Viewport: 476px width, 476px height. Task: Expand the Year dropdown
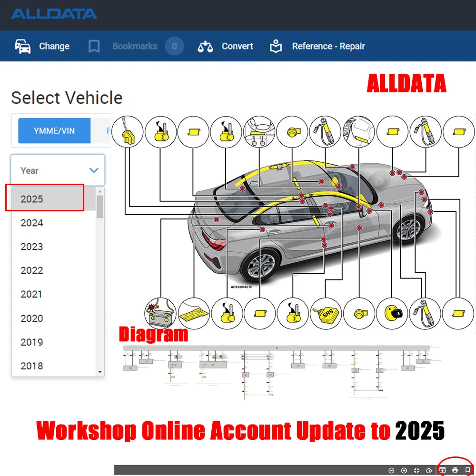[x=58, y=170]
